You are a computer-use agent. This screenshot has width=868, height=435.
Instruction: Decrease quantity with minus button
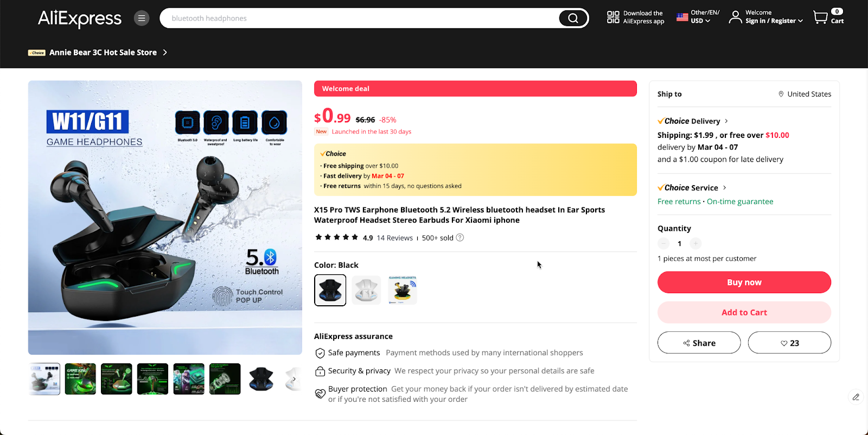(663, 243)
